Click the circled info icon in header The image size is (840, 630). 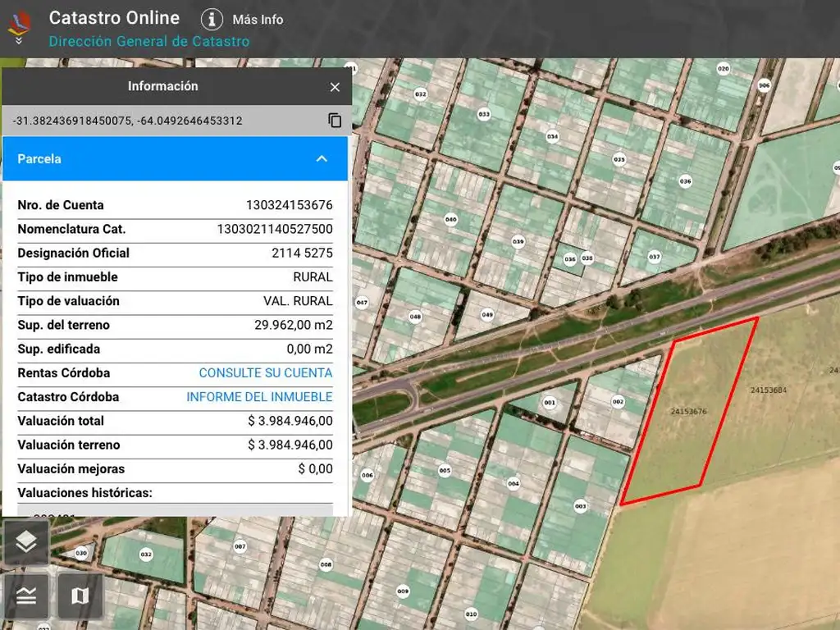point(212,20)
